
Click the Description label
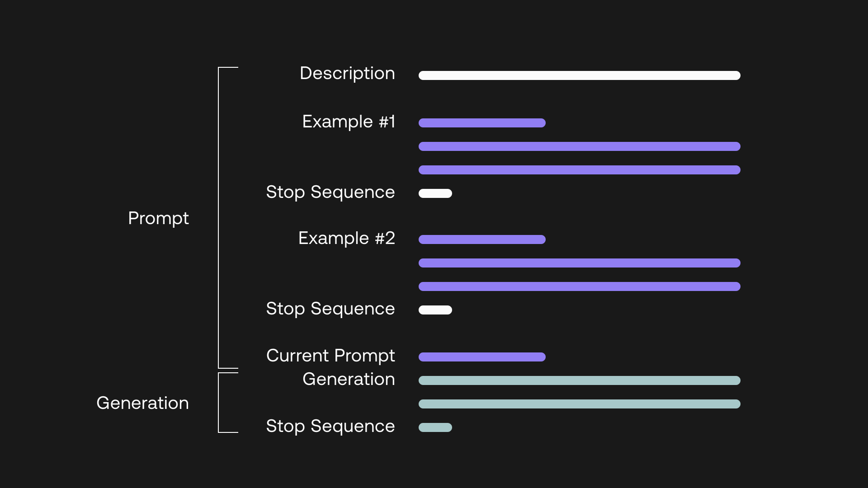(347, 74)
